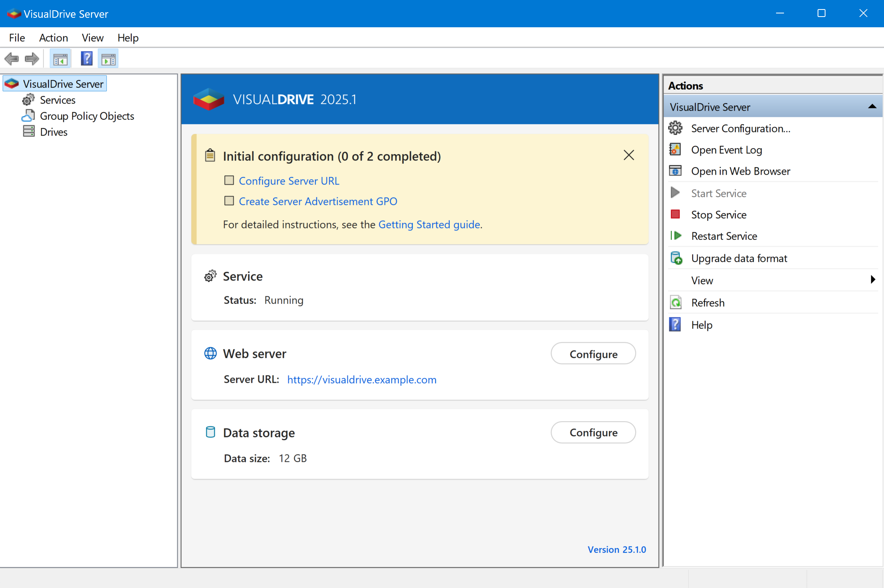The image size is (884, 588).
Task: Click the Stop Service red square icon
Action: click(x=675, y=214)
